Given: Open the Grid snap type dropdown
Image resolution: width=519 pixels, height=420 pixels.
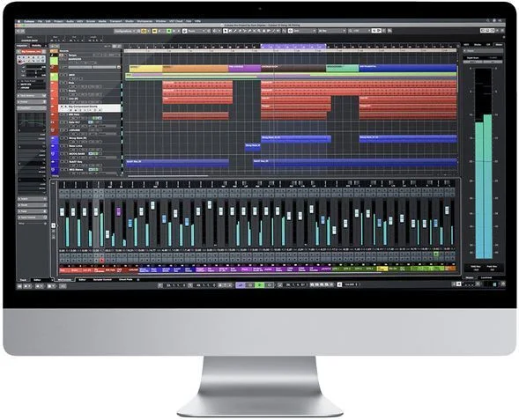Looking at the screenshot, I should pyautogui.click(x=304, y=31).
